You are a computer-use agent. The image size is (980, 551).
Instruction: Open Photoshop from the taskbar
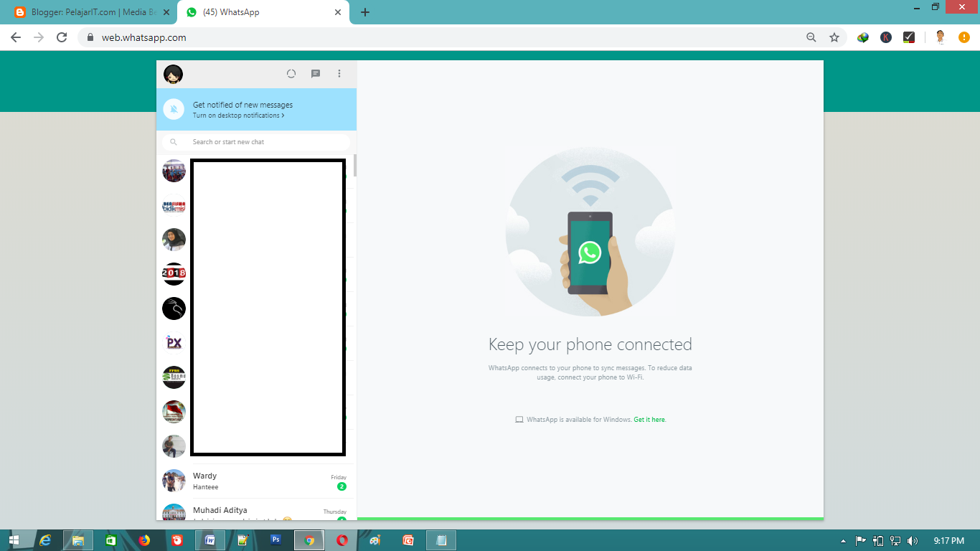coord(275,540)
